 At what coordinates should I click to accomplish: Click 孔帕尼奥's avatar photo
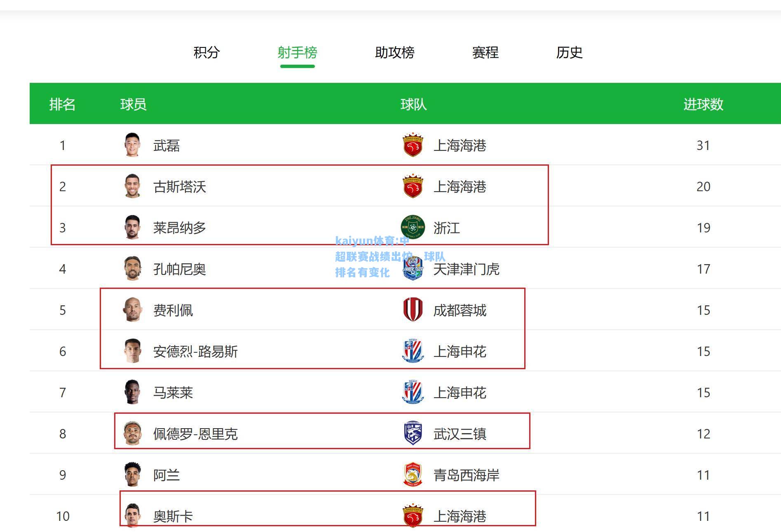pyautogui.click(x=132, y=268)
